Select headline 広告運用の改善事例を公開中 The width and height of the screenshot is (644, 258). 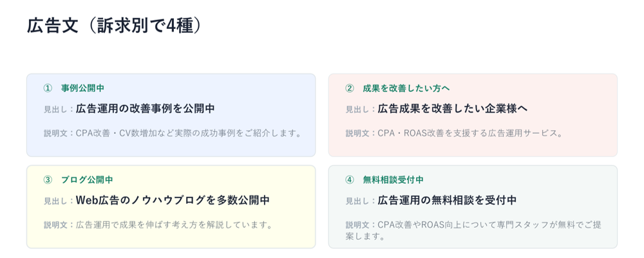tap(146, 109)
